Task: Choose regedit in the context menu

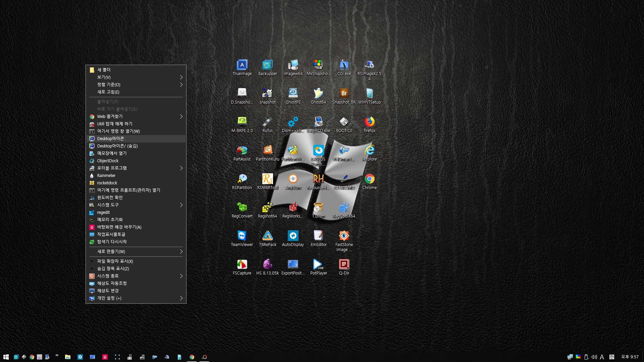Action: [136, 212]
